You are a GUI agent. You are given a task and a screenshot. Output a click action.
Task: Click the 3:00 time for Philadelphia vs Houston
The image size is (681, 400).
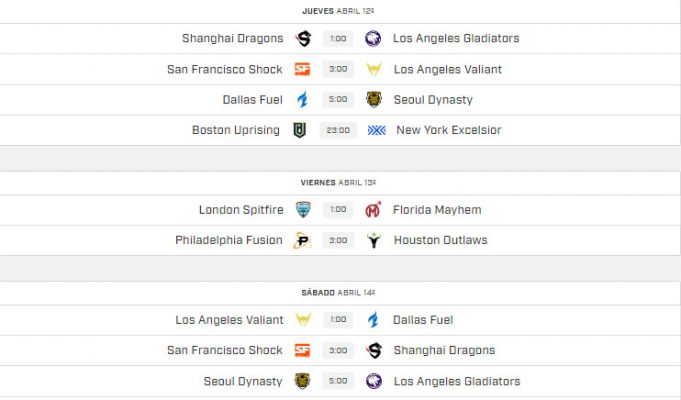tap(338, 241)
